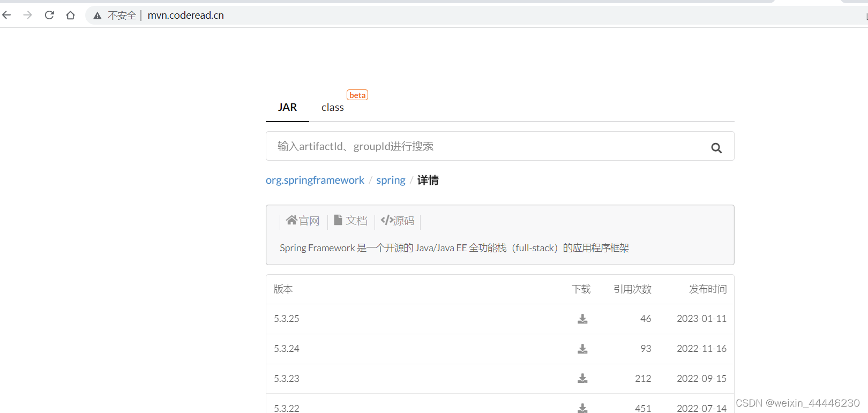Open the org.springframework breadcrumb link

pyautogui.click(x=315, y=180)
